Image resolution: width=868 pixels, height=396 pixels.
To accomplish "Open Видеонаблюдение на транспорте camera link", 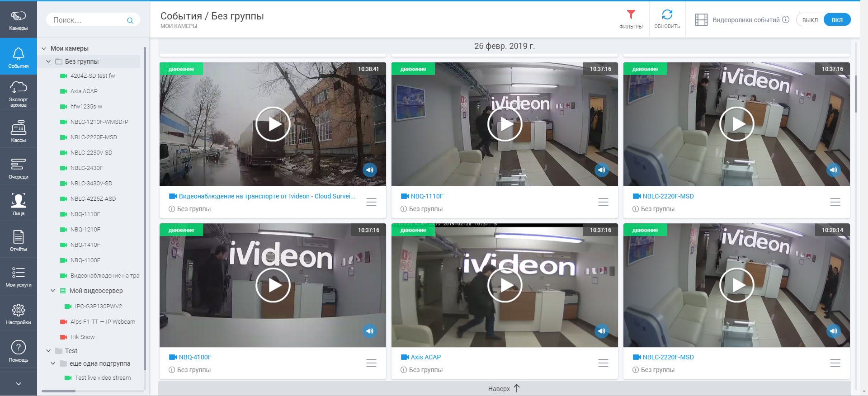I will tap(267, 196).
